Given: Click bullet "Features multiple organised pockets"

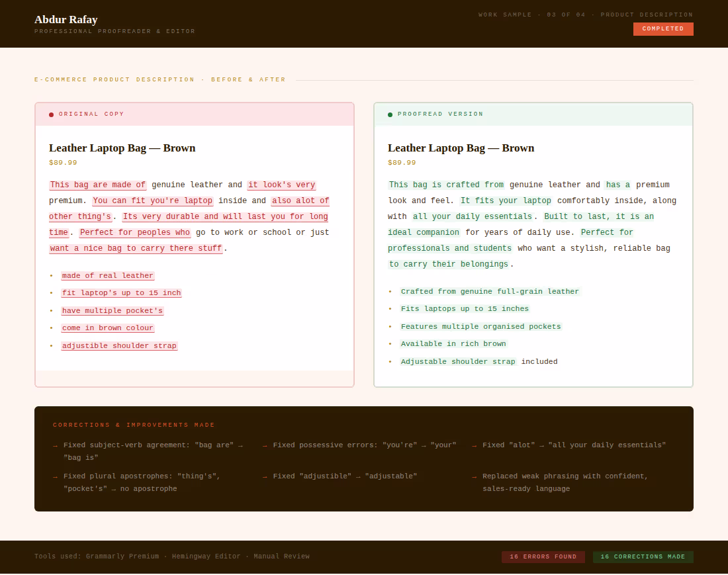Looking at the screenshot, I should [481, 327].
